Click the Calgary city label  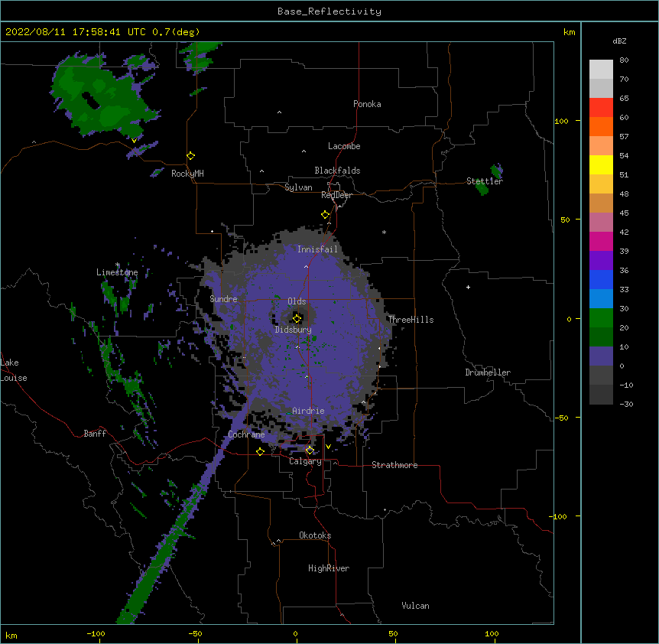coord(305,461)
